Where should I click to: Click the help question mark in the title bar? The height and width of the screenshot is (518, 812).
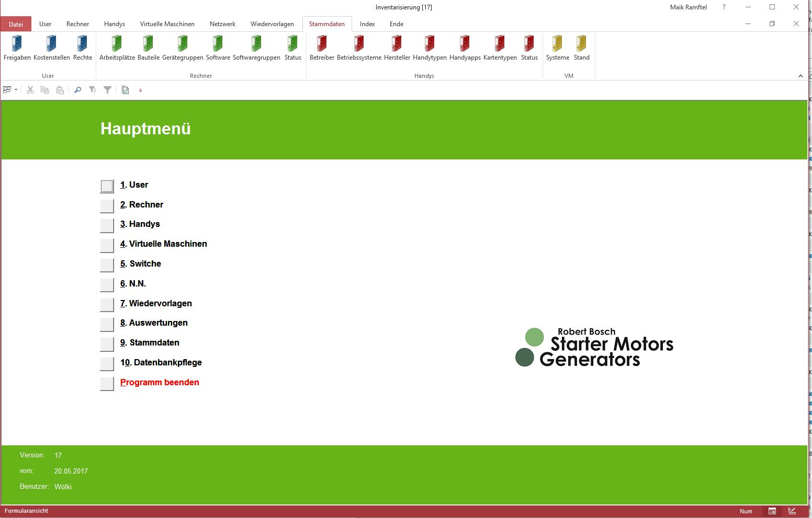pyautogui.click(x=724, y=7)
